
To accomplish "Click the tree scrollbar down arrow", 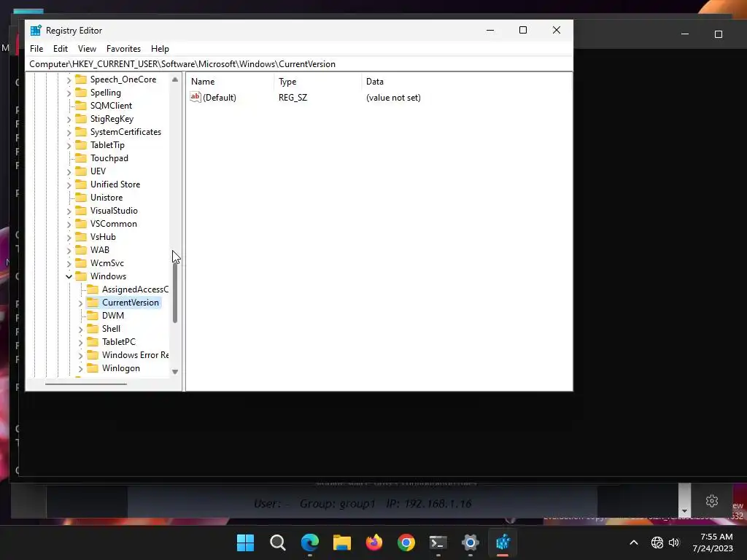I will point(175,371).
